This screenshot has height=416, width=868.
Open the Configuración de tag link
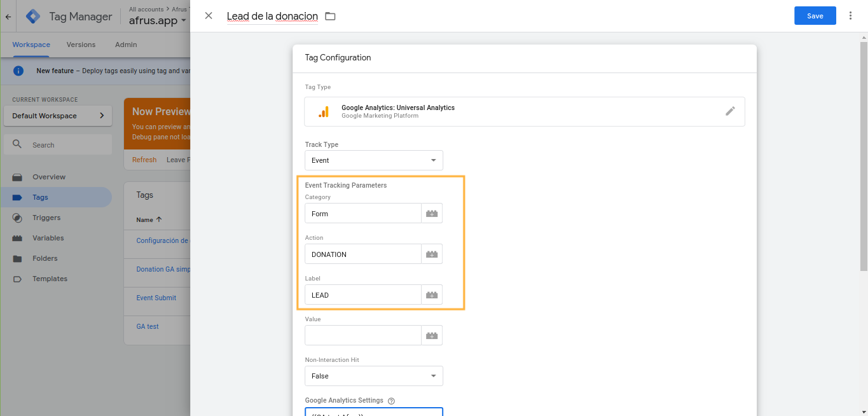(x=163, y=240)
